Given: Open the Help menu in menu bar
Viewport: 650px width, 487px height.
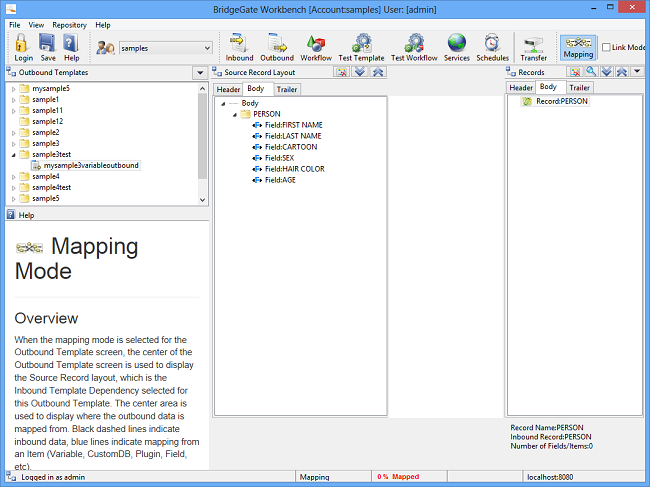Looking at the screenshot, I should coord(103,25).
